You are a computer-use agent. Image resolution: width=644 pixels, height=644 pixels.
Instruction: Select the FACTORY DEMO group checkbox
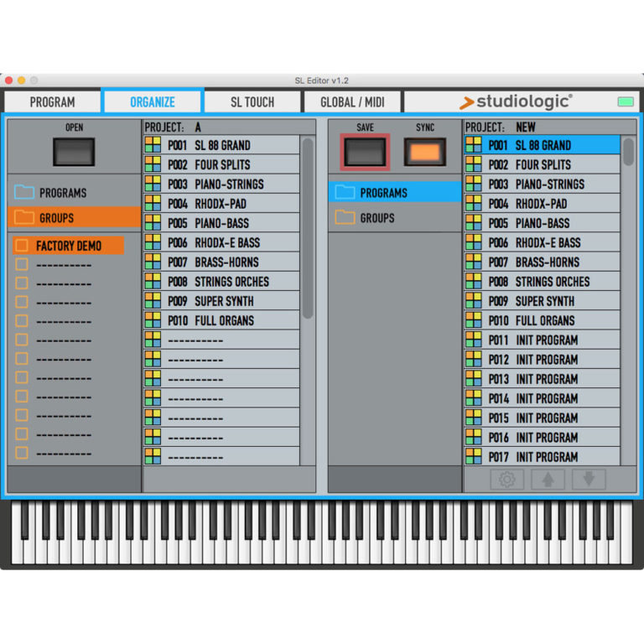click(x=22, y=246)
